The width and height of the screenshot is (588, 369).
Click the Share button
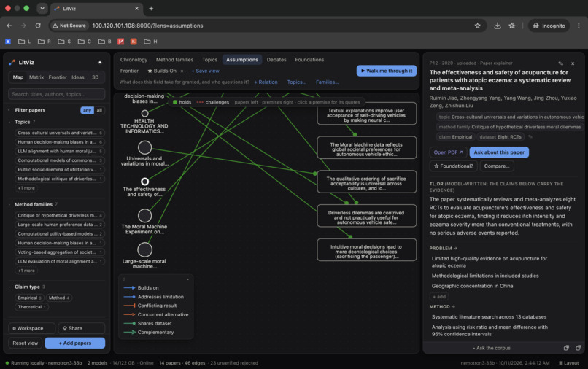(82, 328)
